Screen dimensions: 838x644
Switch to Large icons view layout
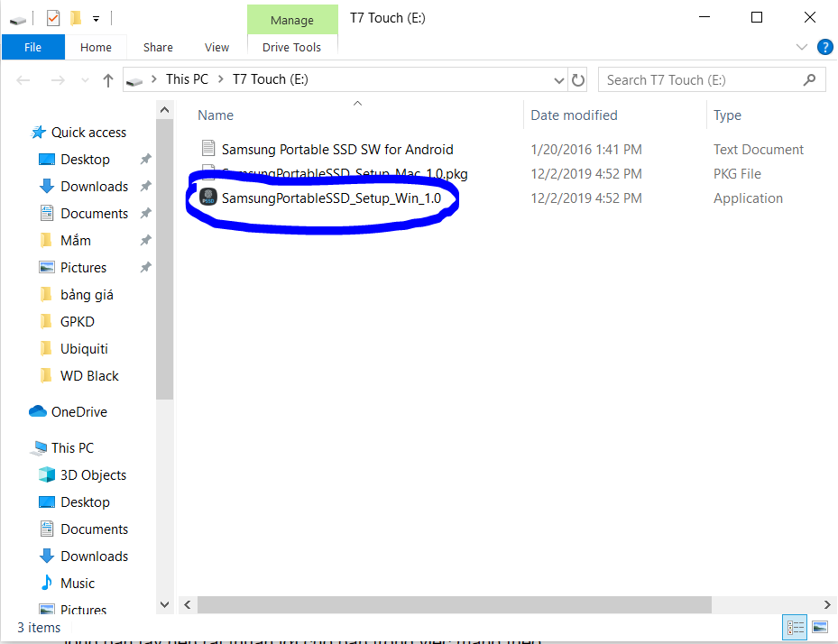[820, 627]
